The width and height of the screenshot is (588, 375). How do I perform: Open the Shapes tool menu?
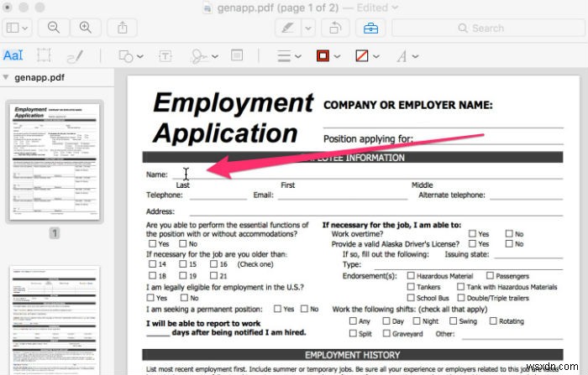[131, 56]
